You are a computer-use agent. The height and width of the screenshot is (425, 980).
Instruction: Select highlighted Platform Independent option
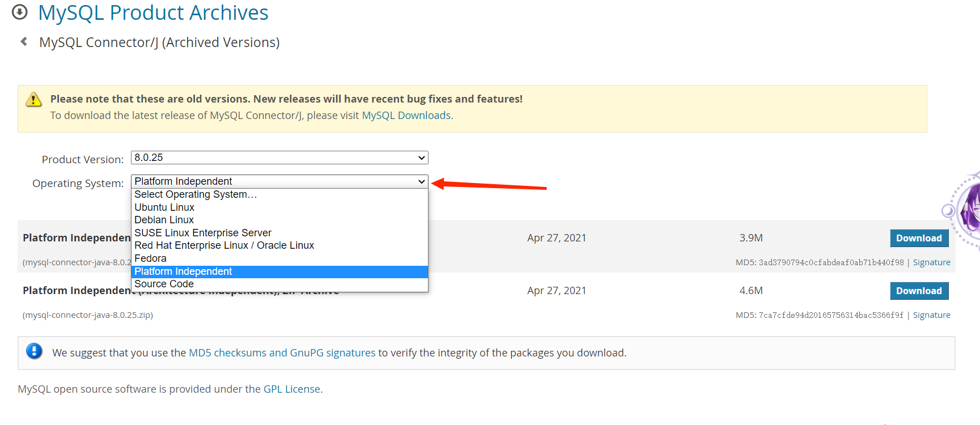[x=279, y=271]
